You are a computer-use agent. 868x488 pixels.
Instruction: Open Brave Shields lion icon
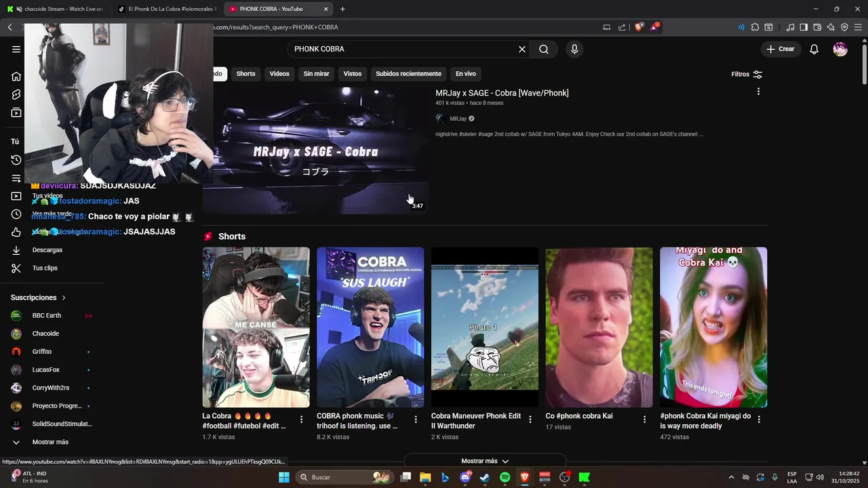coord(638,27)
